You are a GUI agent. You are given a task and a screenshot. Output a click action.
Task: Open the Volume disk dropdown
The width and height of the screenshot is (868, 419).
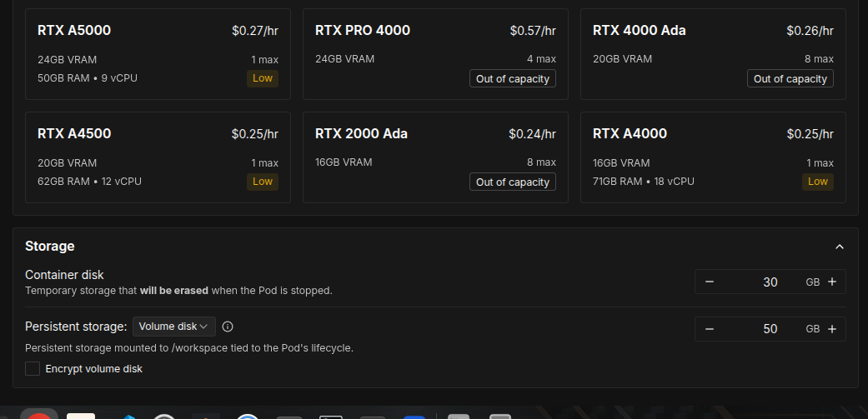(x=173, y=327)
